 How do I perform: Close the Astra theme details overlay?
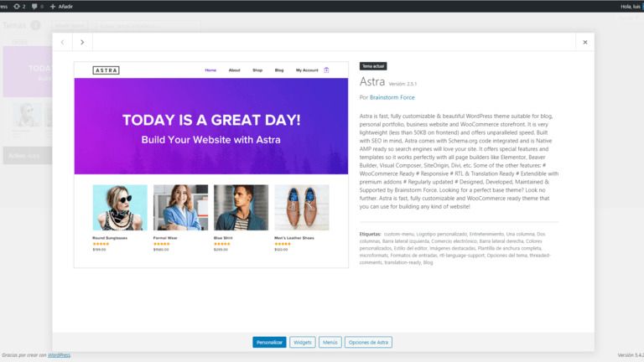[584, 42]
